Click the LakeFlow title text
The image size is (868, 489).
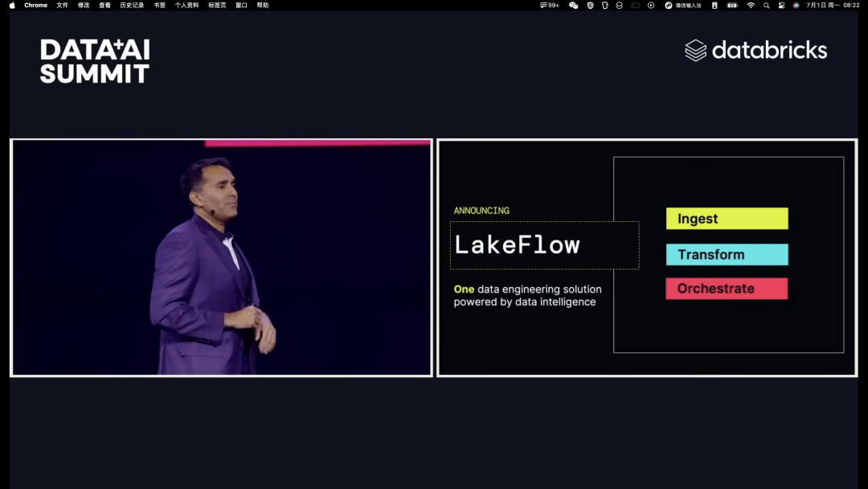(x=517, y=244)
